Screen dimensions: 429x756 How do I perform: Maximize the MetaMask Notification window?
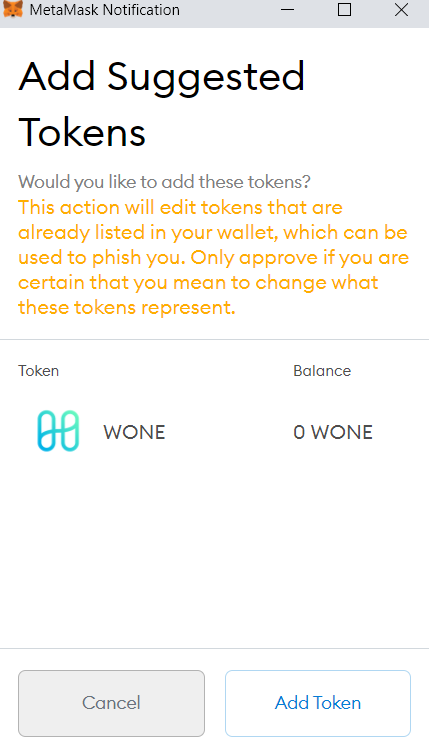coord(344,10)
